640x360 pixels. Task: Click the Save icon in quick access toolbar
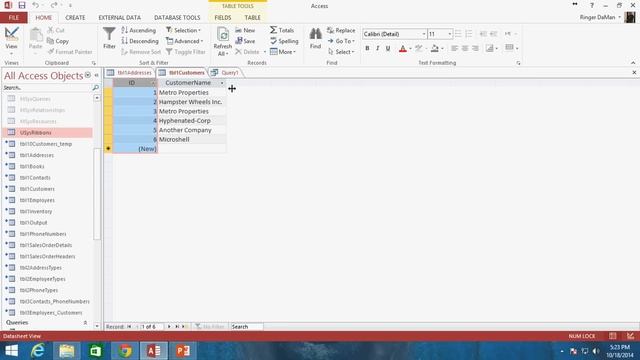point(22,5)
